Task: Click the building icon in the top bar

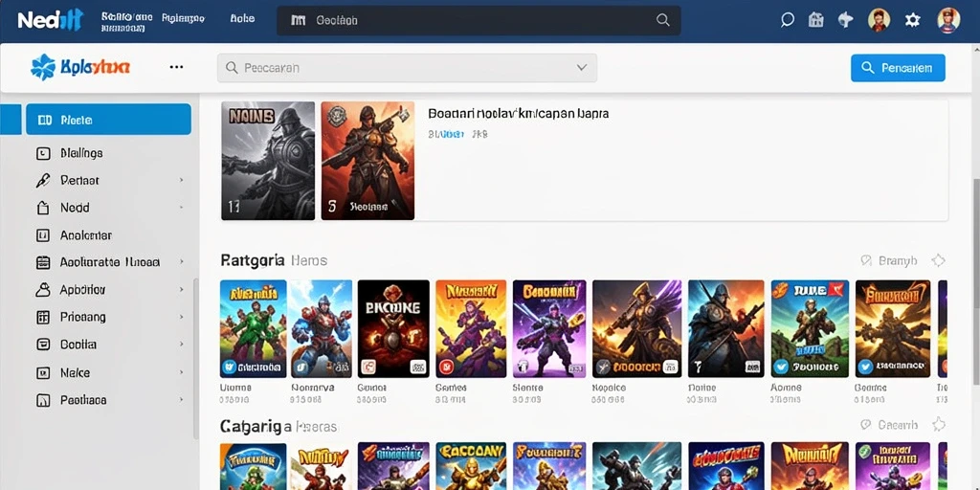Action: coord(815,20)
